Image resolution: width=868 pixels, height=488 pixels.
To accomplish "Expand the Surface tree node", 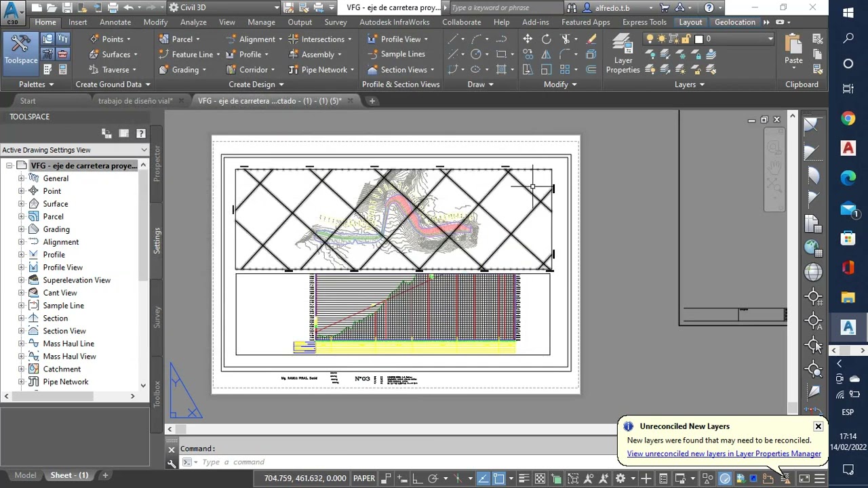I will [x=21, y=204].
